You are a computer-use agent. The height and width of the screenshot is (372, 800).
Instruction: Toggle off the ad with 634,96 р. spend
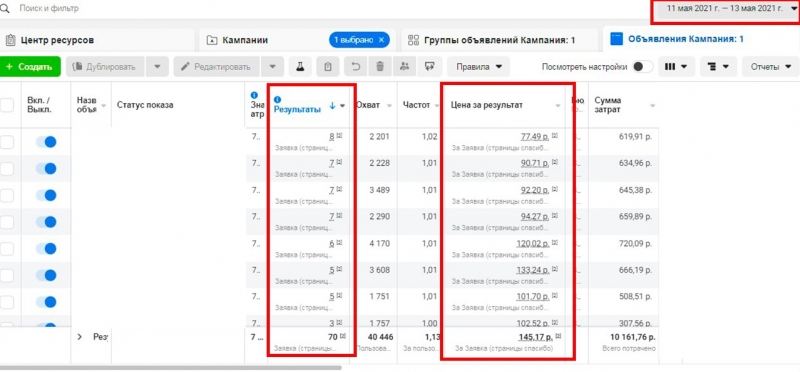[46, 168]
